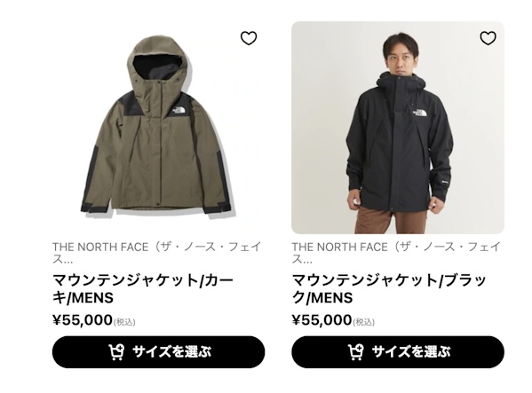532x393 pixels.
Task: Choose size for black jacket button
Action: [x=398, y=352]
